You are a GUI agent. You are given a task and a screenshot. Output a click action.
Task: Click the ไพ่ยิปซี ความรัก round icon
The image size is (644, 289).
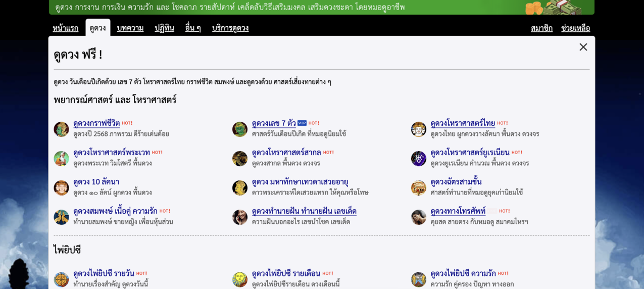coord(419,279)
